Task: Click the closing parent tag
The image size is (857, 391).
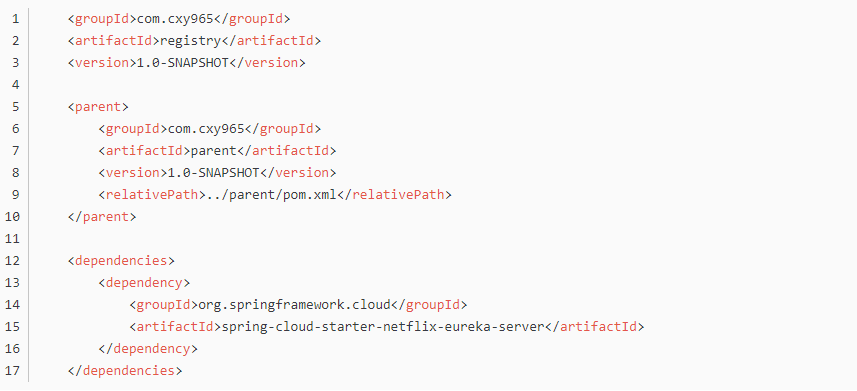Action: pyautogui.click(x=102, y=217)
